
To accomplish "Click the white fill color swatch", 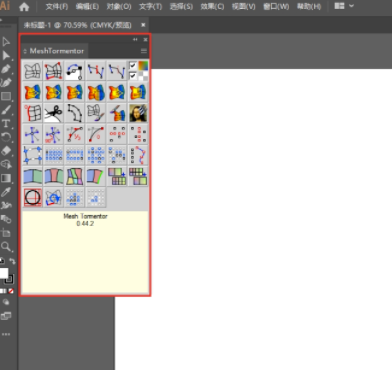I will [4, 273].
